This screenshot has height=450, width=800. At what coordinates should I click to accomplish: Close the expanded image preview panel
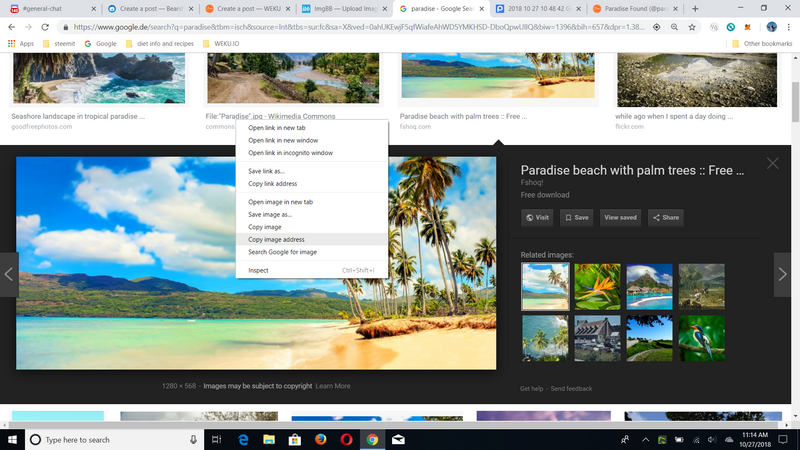click(772, 163)
